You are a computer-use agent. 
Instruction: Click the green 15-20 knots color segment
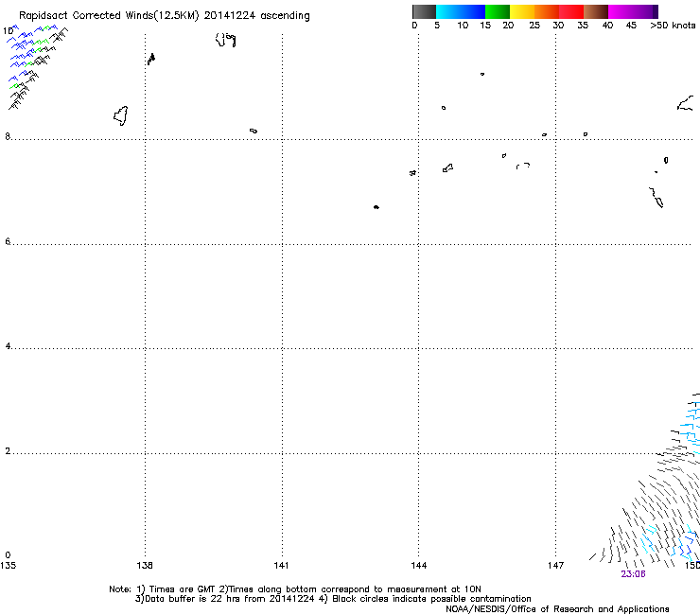498,11
